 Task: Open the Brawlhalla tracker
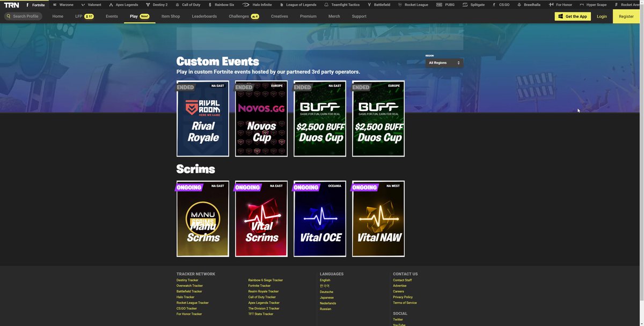529,4
